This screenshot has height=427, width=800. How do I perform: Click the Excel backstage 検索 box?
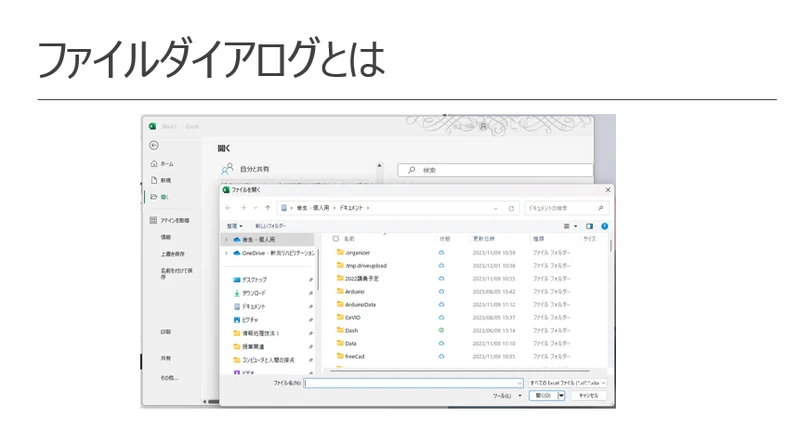pyautogui.click(x=495, y=170)
